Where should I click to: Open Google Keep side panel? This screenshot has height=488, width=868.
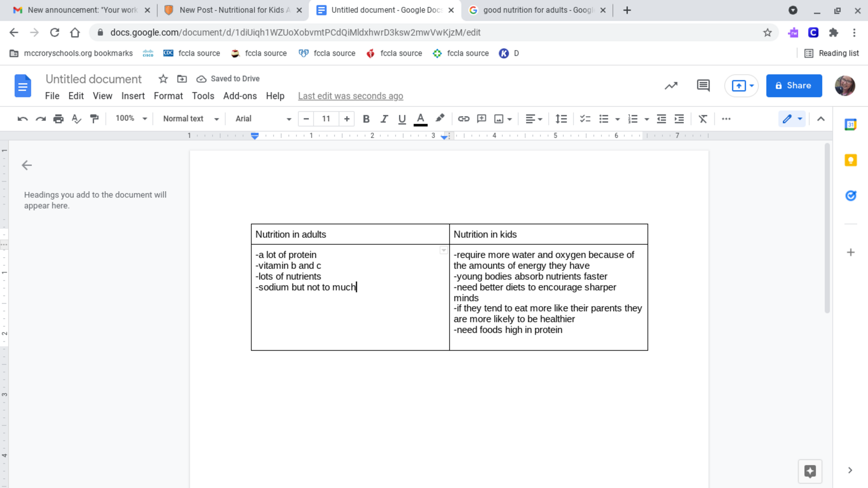[850, 160]
